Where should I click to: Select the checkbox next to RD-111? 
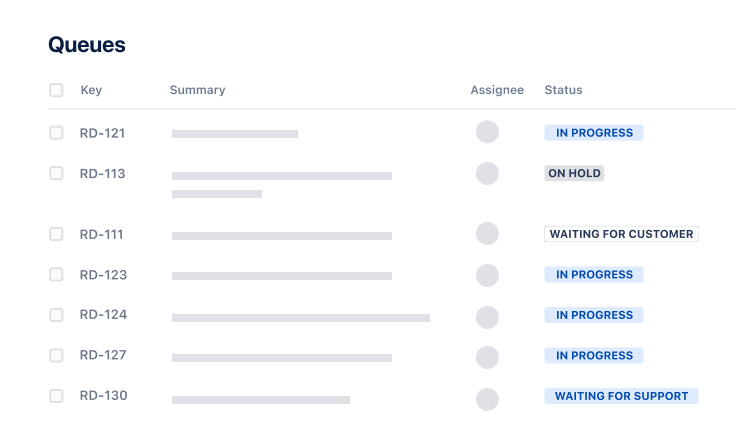[x=56, y=234]
